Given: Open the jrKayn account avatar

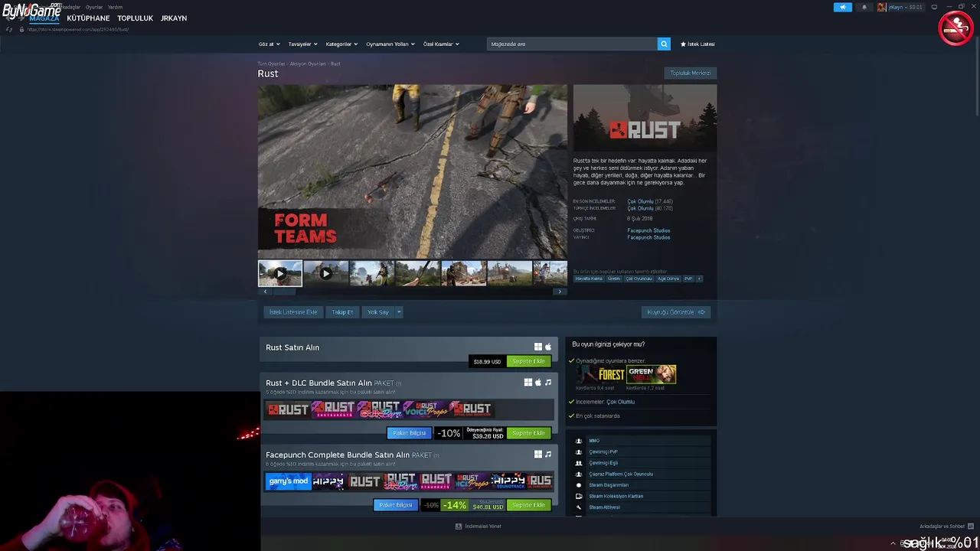Looking at the screenshot, I should pyautogui.click(x=881, y=7).
